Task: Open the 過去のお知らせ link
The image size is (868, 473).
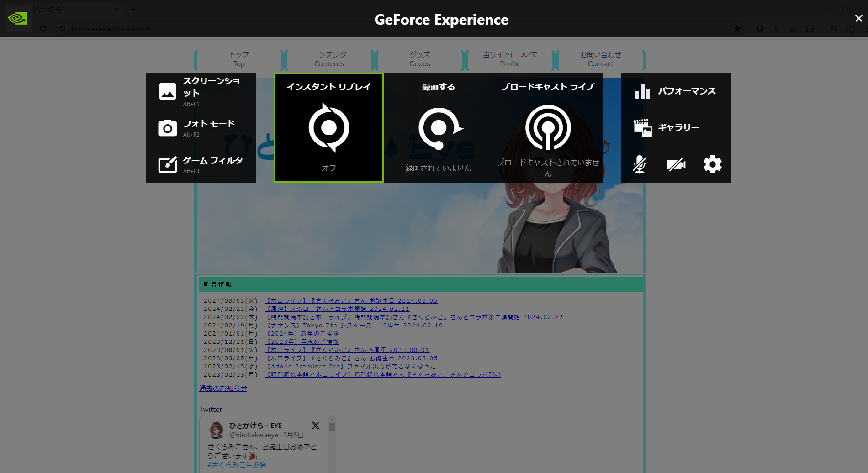Action: [x=223, y=389]
